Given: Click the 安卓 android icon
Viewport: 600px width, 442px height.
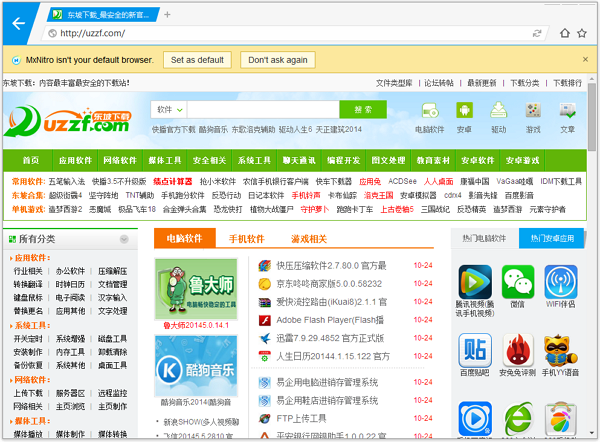Looking at the screenshot, I should (x=464, y=111).
